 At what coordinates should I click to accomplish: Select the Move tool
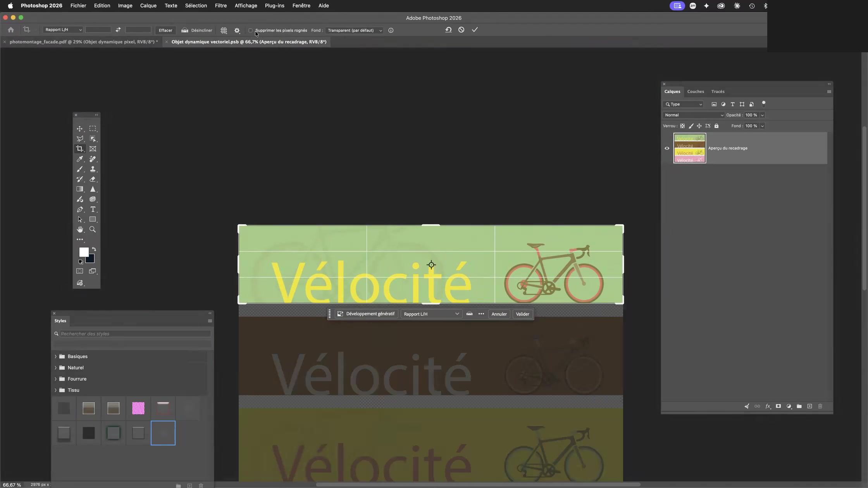click(79, 129)
